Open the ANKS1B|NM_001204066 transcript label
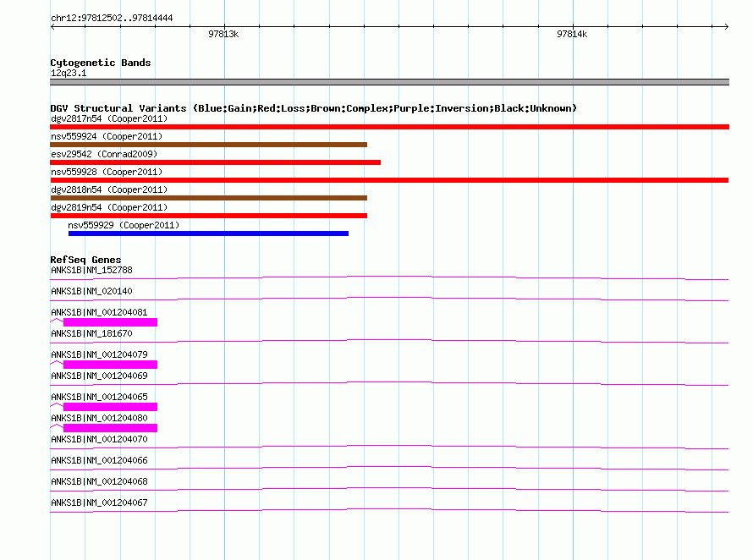 pyautogui.click(x=99, y=460)
